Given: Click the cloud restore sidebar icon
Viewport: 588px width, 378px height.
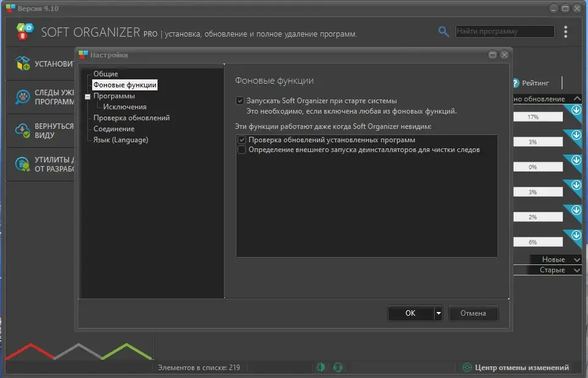Looking at the screenshot, I should point(23,131).
